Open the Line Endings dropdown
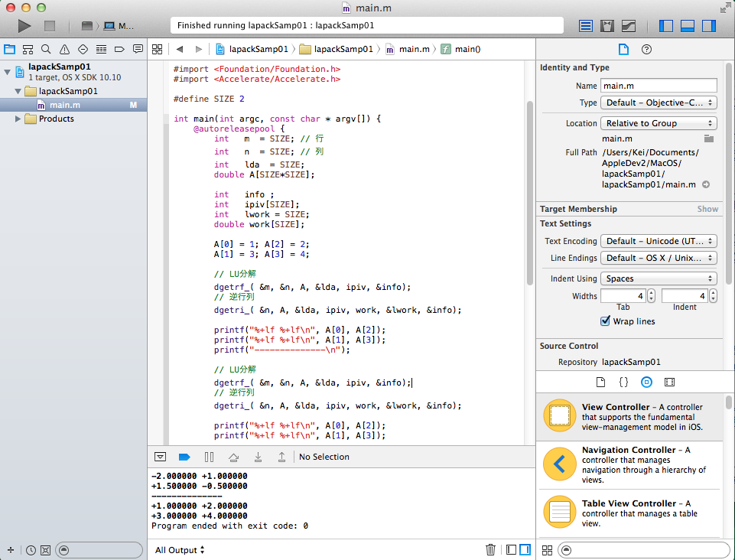Image resolution: width=735 pixels, height=560 pixels. click(659, 258)
